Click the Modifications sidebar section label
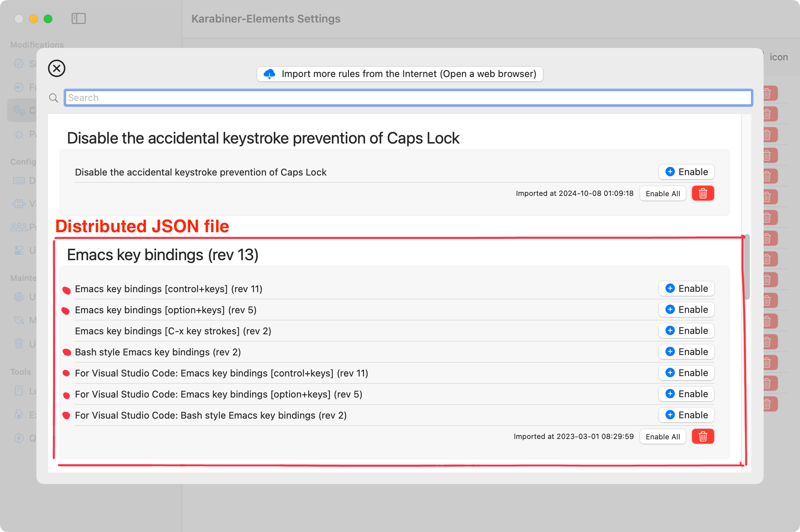Screen dimensions: 800x532 pyautogui.click(x=37, y=45)
